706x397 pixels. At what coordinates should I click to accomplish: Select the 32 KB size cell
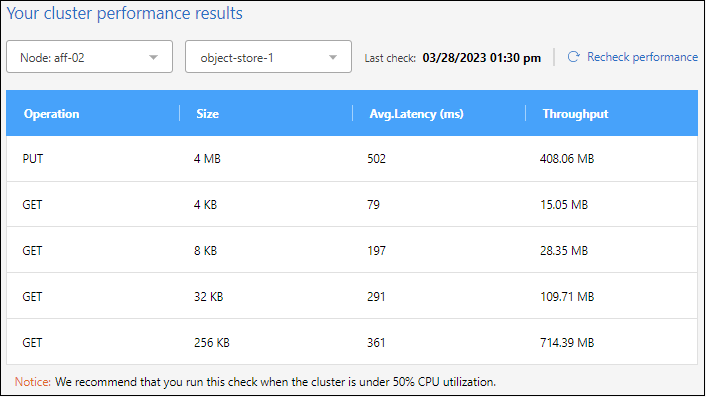(x=208, y=297)
